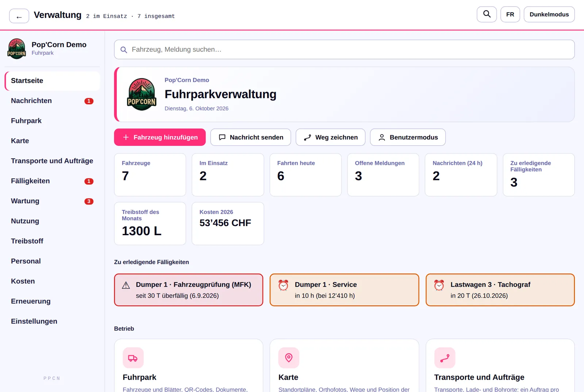Toggle Dunkelmodus
Screen dimensions: 584x392
[549, 14]
